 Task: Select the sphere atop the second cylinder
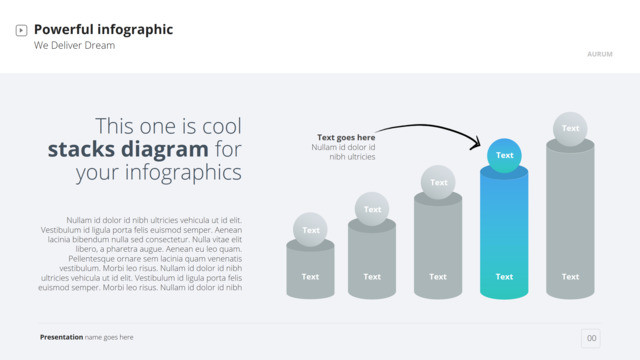[372, 209]
